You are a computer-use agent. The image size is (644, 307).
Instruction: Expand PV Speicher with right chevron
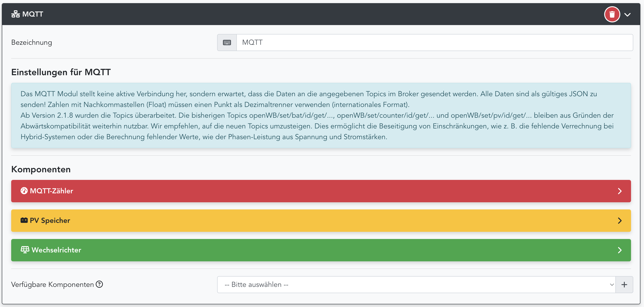click(619, 221)
